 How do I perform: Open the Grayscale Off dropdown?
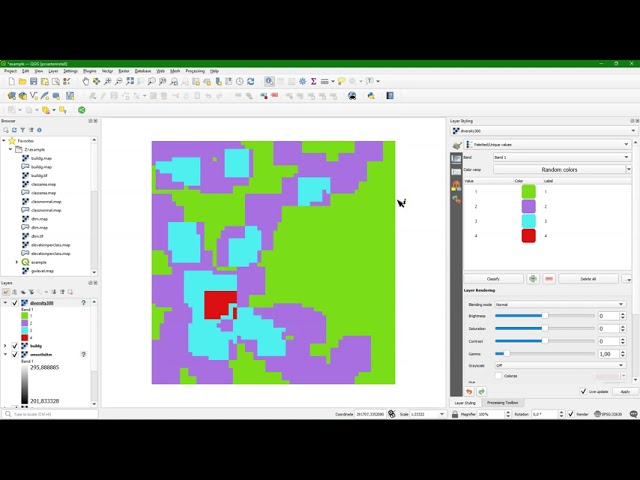560,365
